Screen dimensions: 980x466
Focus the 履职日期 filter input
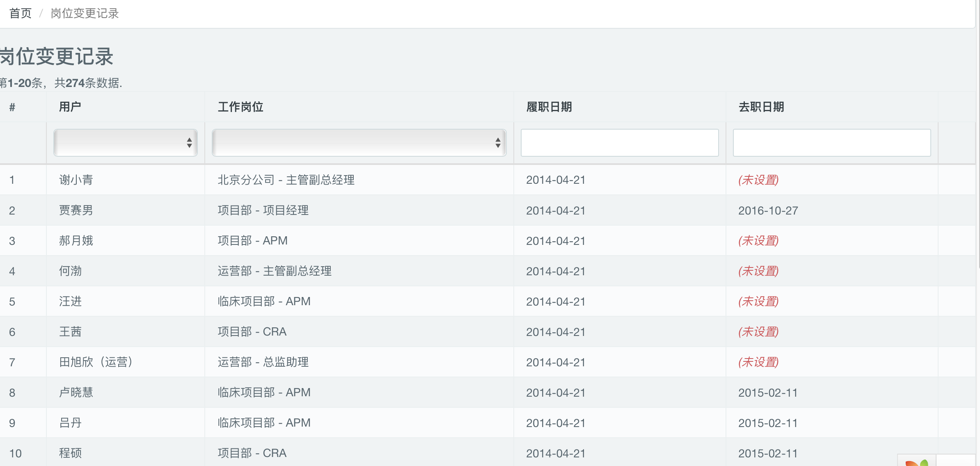[620, 143]
